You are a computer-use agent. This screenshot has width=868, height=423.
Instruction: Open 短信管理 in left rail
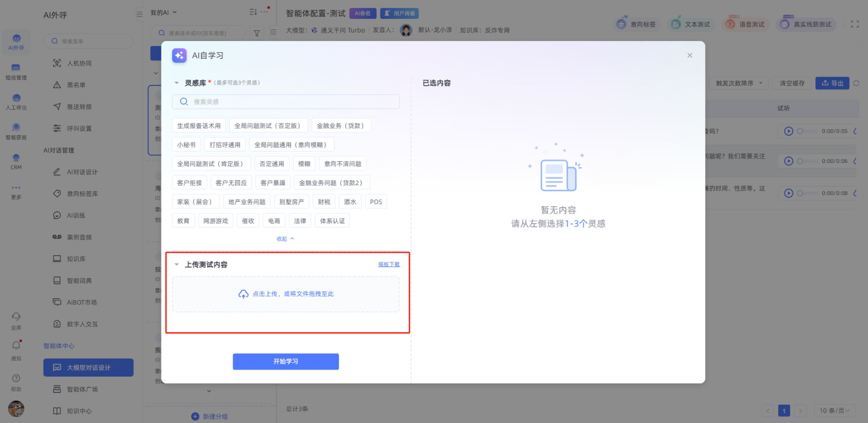(x=16, y=72)
